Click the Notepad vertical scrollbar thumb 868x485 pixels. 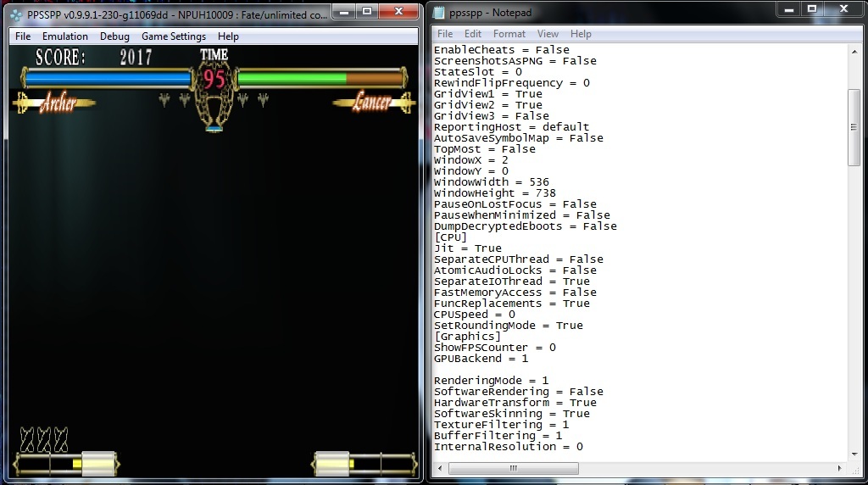[x=854, y=127]
